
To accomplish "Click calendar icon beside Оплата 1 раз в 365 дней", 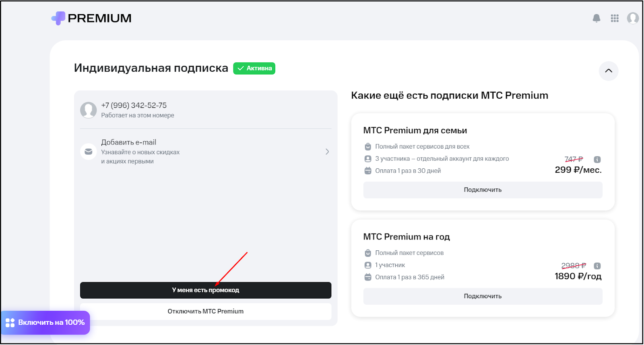I will 368,277.
